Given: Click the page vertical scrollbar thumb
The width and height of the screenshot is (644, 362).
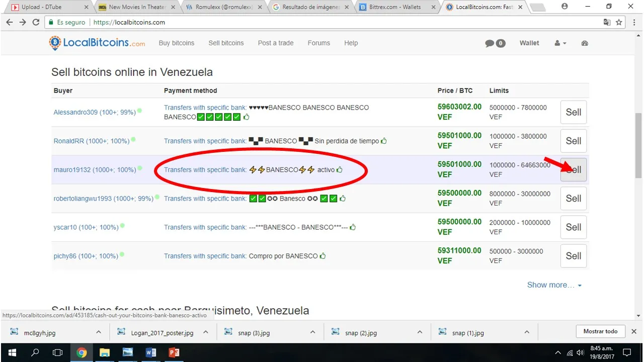Looking at the screenshot, I should [x=638, y=146].
